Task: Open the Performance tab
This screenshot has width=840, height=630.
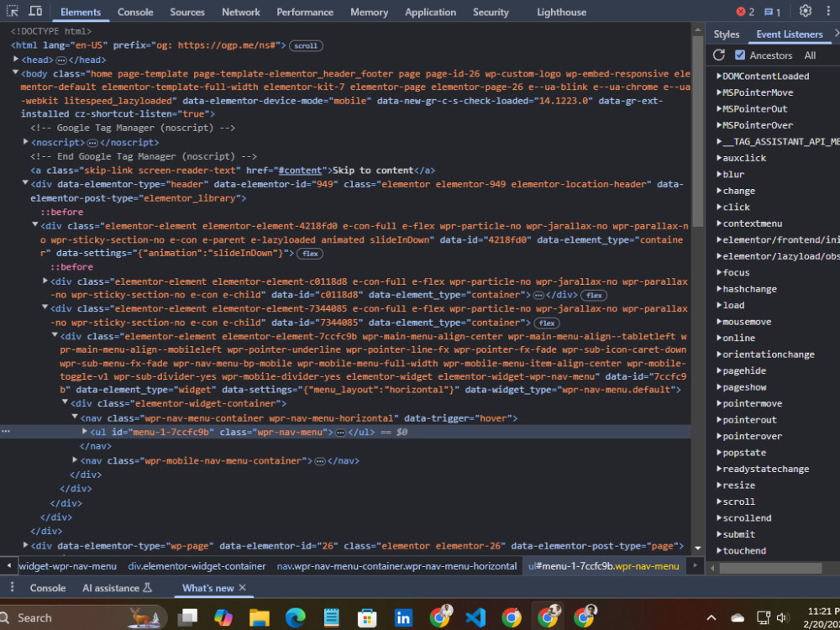Action: tap(305, 12)
